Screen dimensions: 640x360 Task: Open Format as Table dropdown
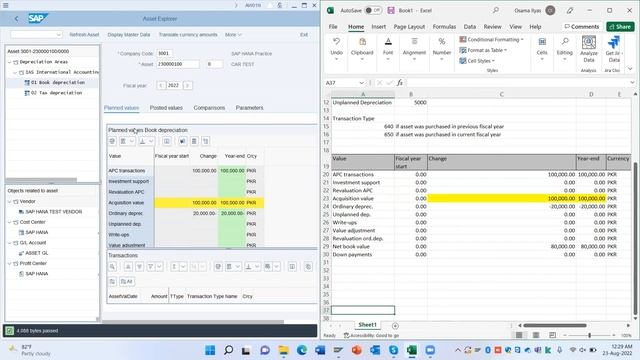(x=483, y=50)
